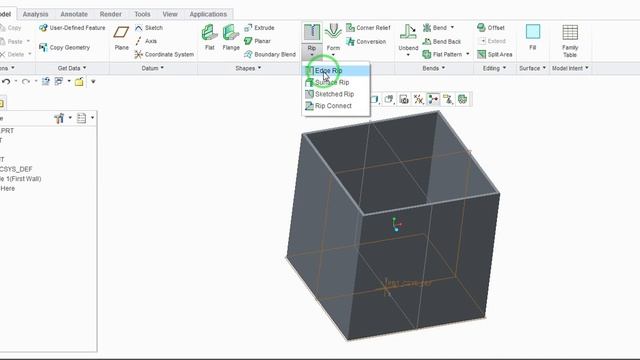Click the coordinate system triad on the model

pos(396,224)
